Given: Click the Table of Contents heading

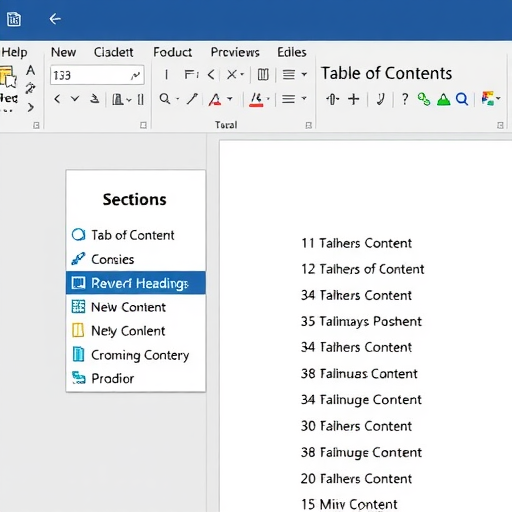Looking at the screenshot, I should (386, 73).
